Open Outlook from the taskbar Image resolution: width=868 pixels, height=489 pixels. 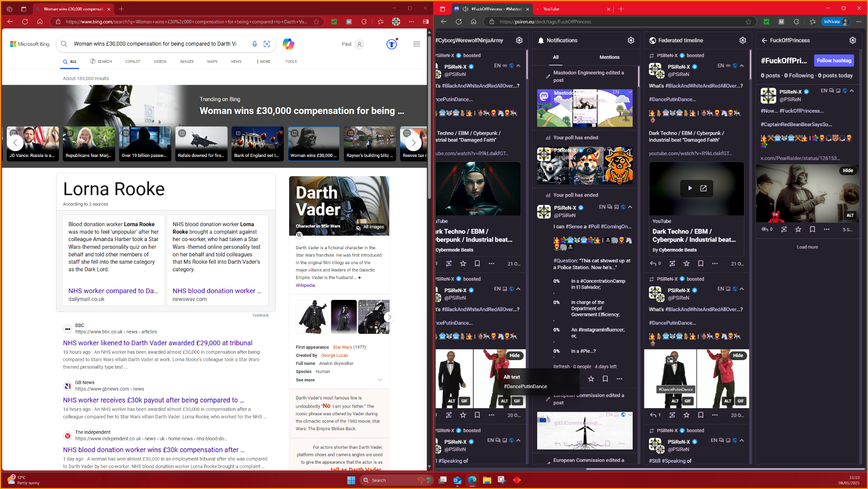coord(457,480)
